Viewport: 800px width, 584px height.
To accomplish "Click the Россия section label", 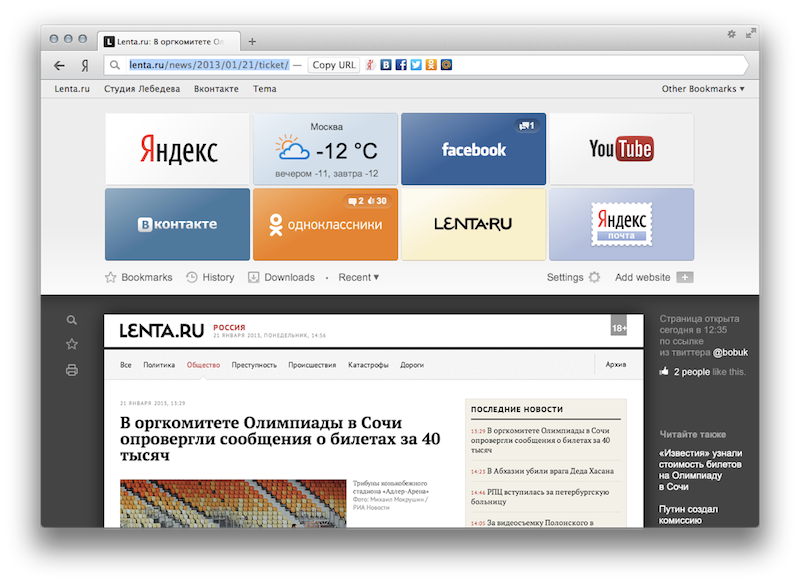I will tap(229, 327).
